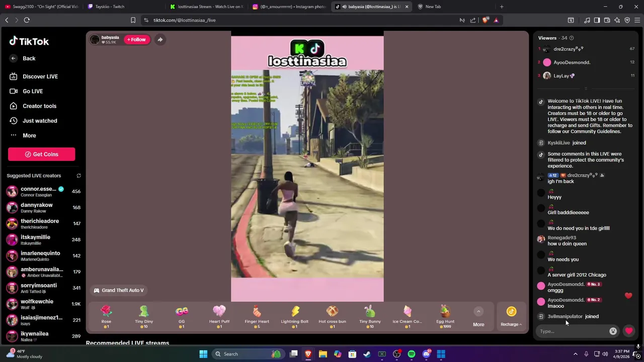Click the Get Coins button
This screenshot has width=644, height=362.
click(x=41, y=154)
